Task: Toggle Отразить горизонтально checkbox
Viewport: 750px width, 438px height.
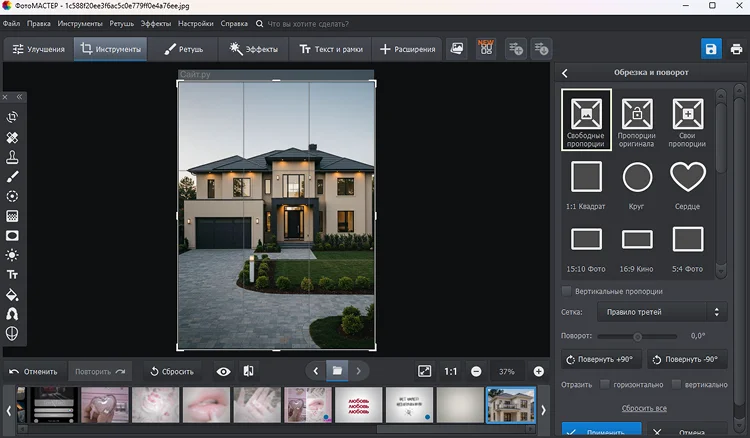Action: coord(605,384)
